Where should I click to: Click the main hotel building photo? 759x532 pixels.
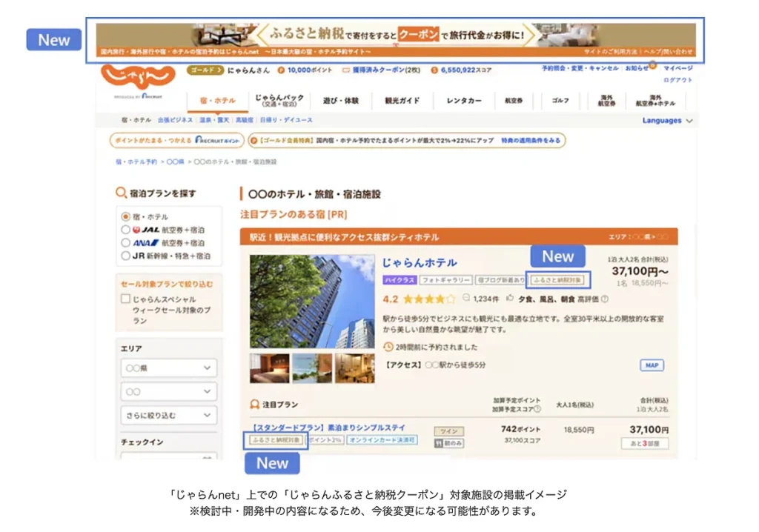point(312,301)
